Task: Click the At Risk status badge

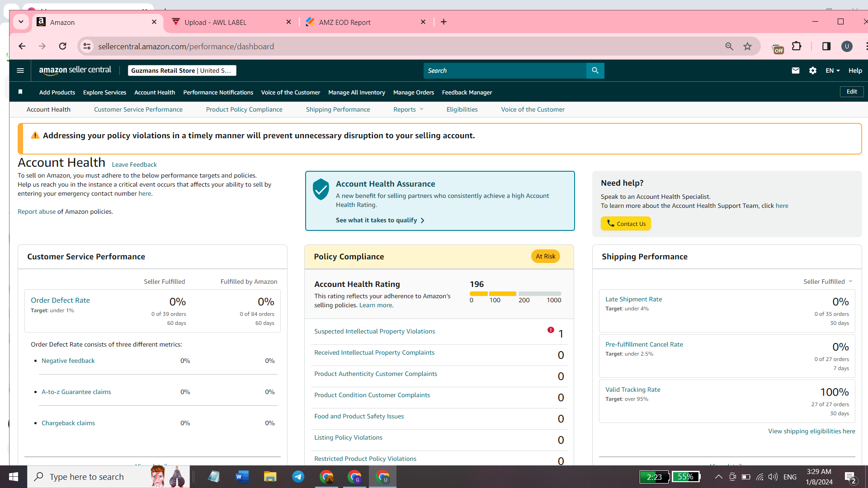Action: (546, 256)
